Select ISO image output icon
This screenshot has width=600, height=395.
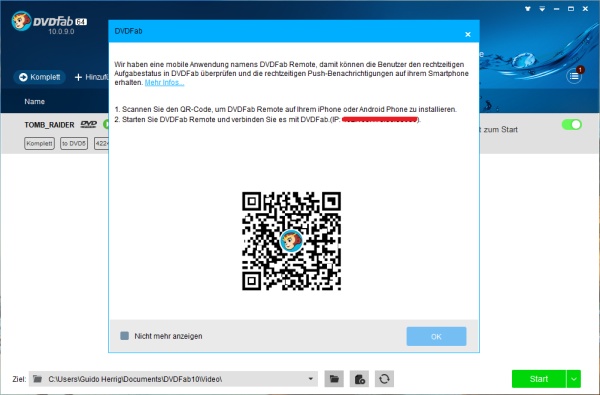(x=359, y=379)
